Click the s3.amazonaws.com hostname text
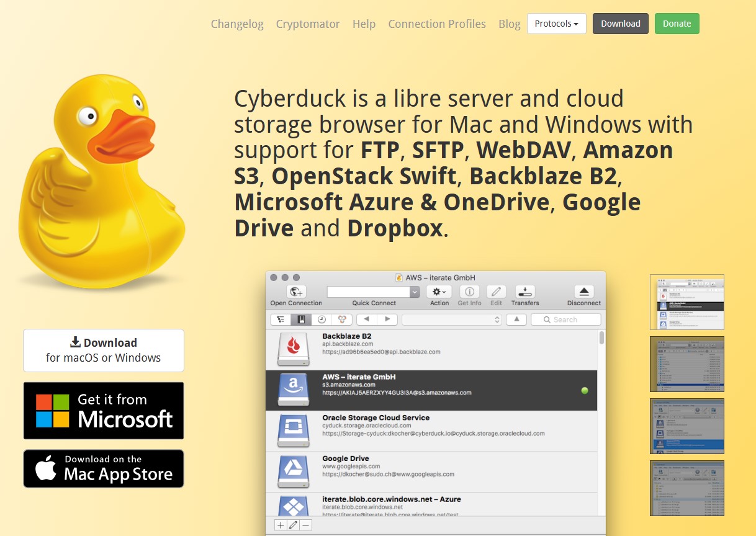 [348, 385]
